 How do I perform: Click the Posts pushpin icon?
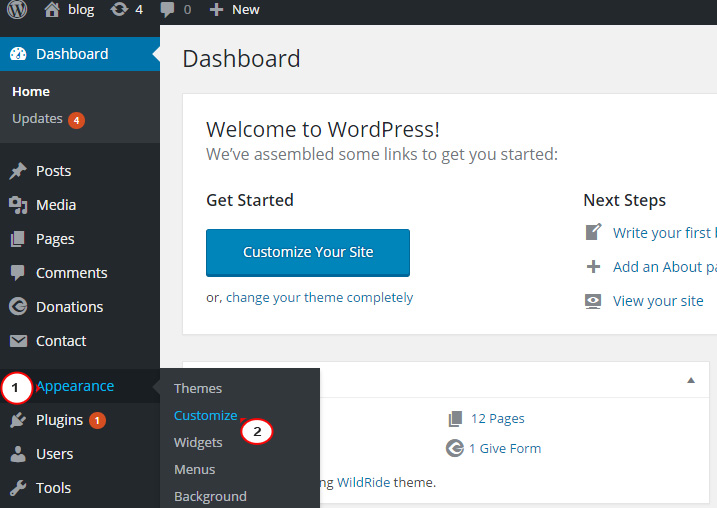tap(18, 171)
